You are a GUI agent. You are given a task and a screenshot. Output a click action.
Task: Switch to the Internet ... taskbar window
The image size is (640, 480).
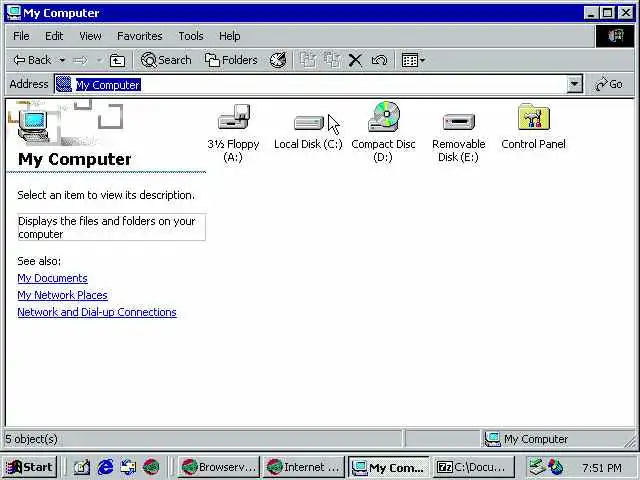304,467
